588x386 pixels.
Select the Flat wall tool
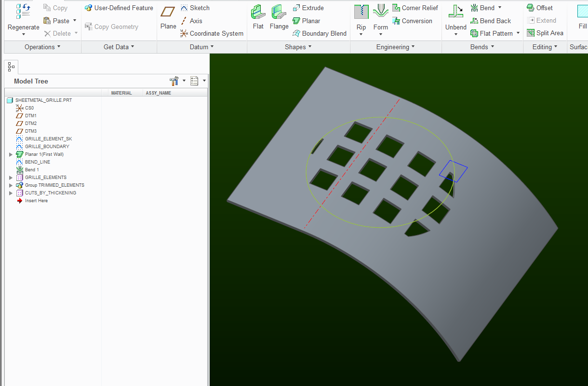(258, 18)
